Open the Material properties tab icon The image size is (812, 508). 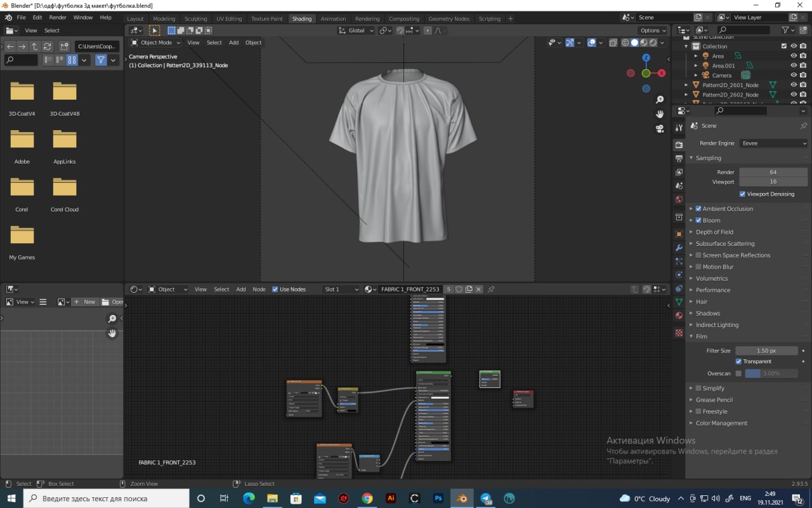click(679, 316)
